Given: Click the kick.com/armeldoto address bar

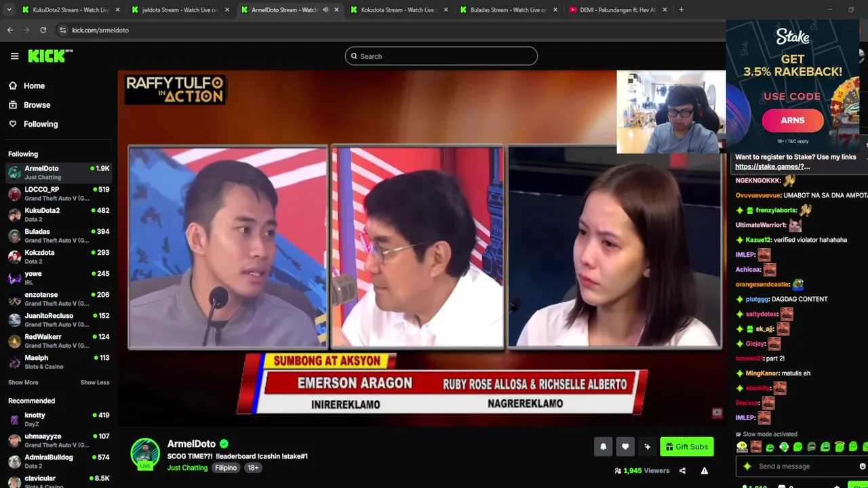Looking at the screenshot, I should click(100, 30).
